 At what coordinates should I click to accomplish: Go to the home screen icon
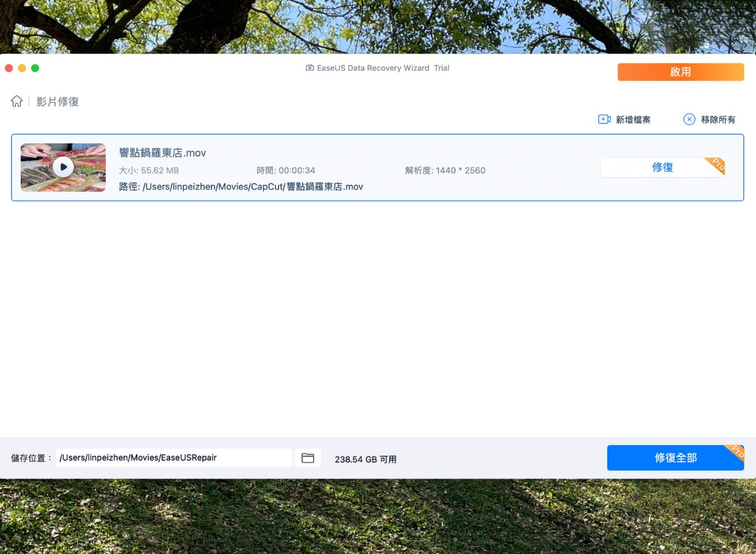(17, 101)
